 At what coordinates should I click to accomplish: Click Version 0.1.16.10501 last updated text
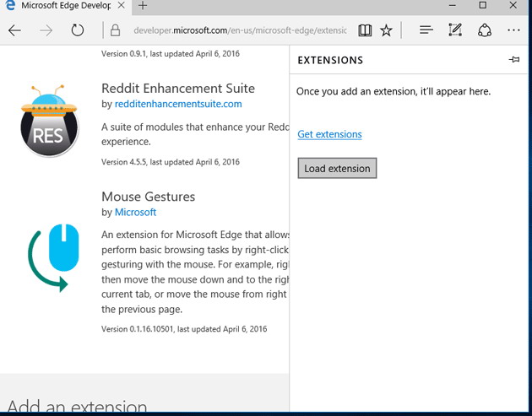(184, 329)
